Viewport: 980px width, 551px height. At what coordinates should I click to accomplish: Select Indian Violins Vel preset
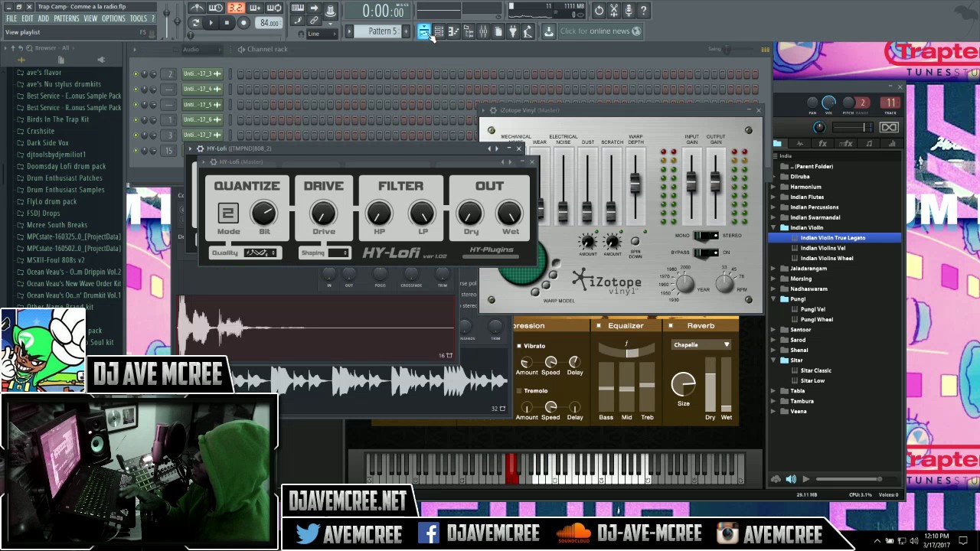[822, 248]
